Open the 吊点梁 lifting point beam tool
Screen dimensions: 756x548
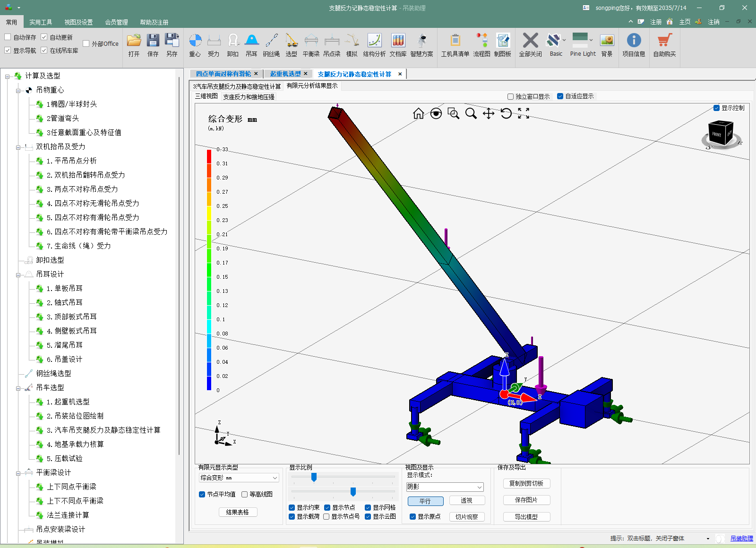pyautogui.click(x=332, y=45)
